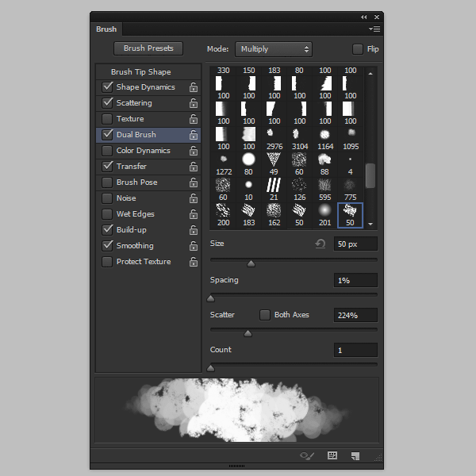Open the Color Dynamics settings
This screenshot has height=476, width=476.
pyautogui.click(x=143, y=151)
